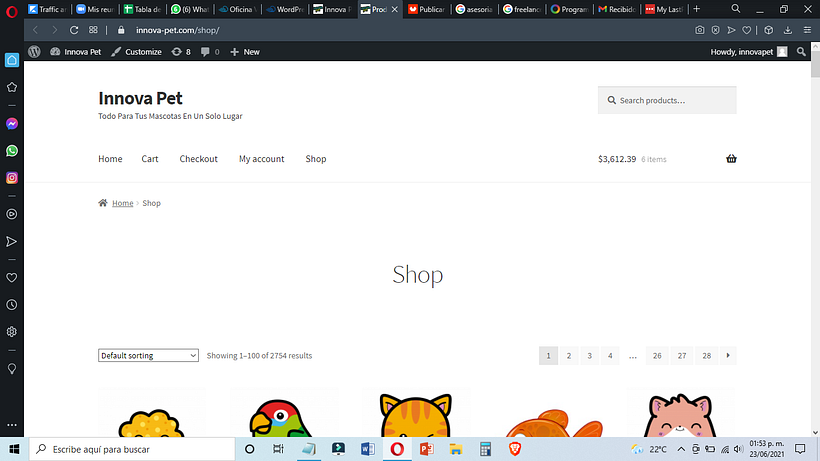Open Brave browser from taskbar

pyautogui.click(x=515, y=449)
